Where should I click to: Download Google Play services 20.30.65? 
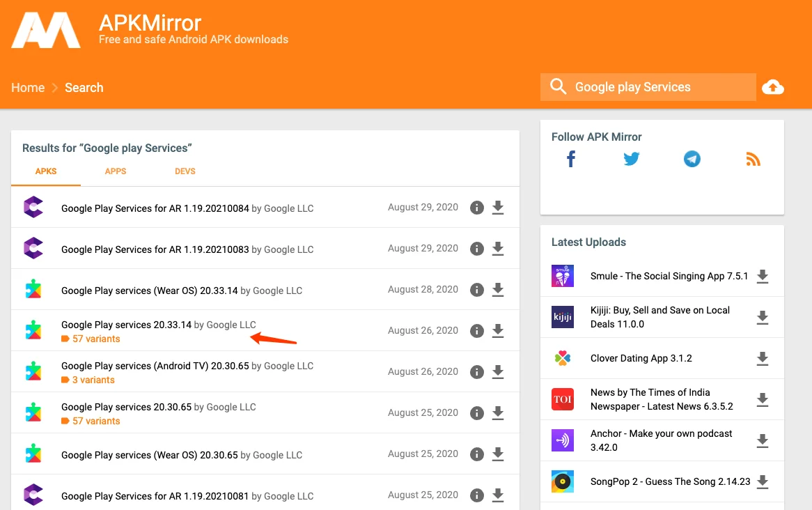click(498, 412)
